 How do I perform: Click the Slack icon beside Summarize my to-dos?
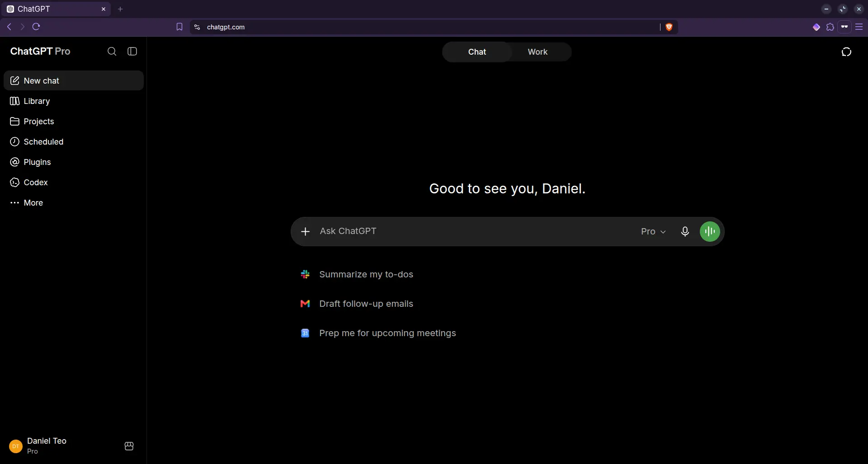(x=305, y=274)
